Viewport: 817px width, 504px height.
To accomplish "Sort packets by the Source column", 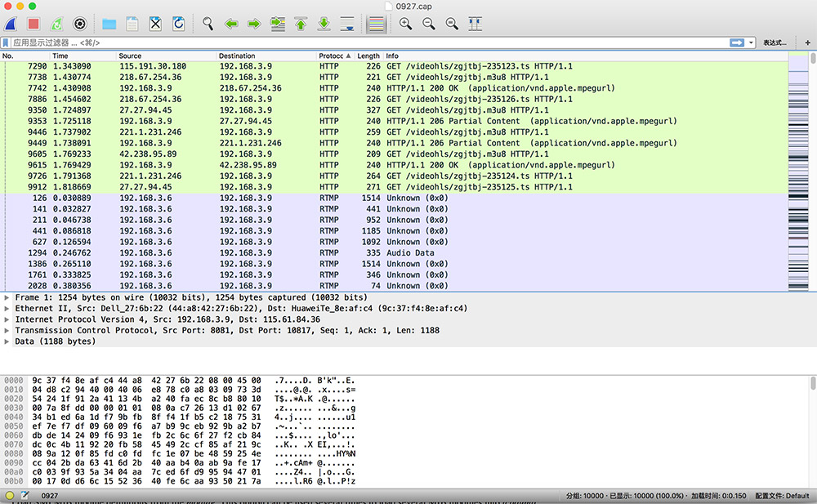I will 166,56.
